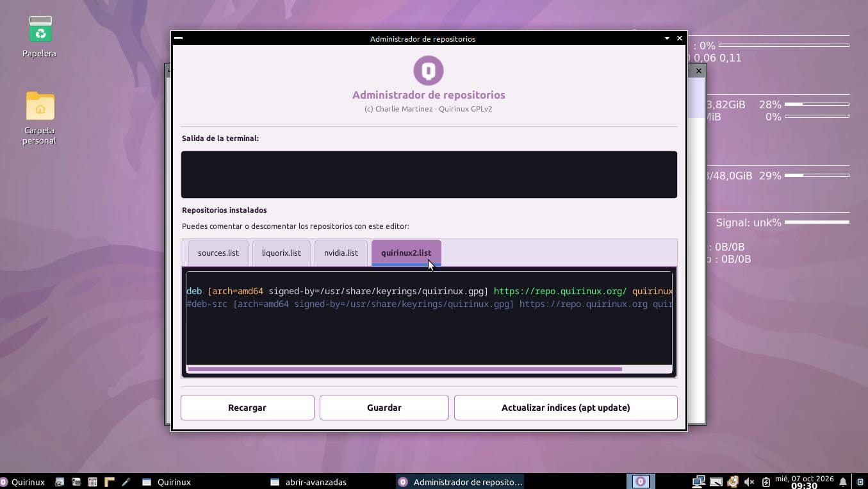Close the Administrador de repositorios window
The width and height of the screenshot is (868, 489).
click(x=680, y=38)
